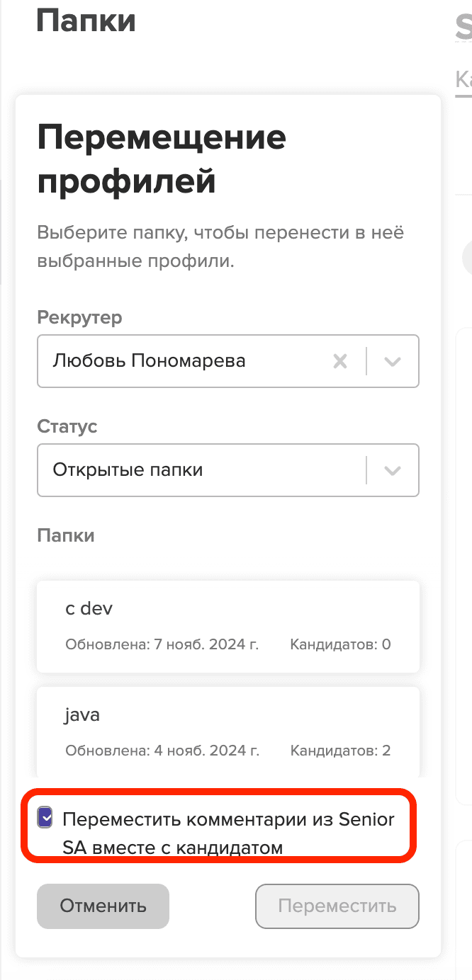Click the Рекрутер field label

pos(79,317)
